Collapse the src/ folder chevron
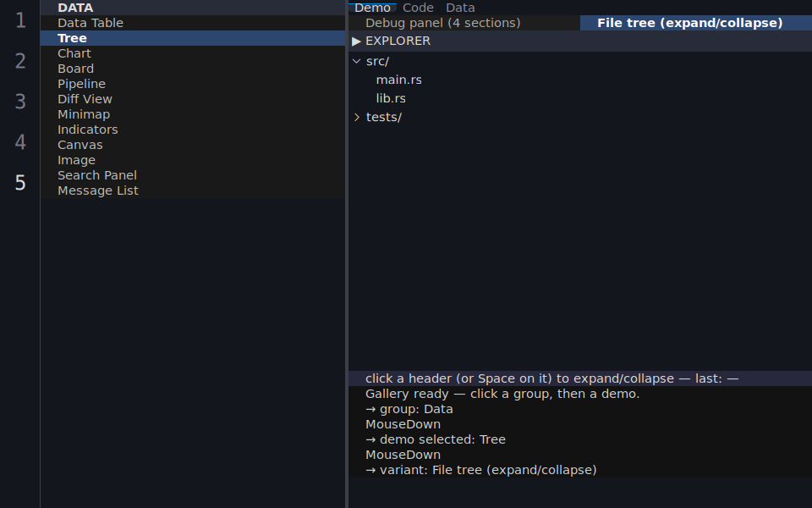The image size is (812, 508). pyautogui.click(x=356, y=61)
